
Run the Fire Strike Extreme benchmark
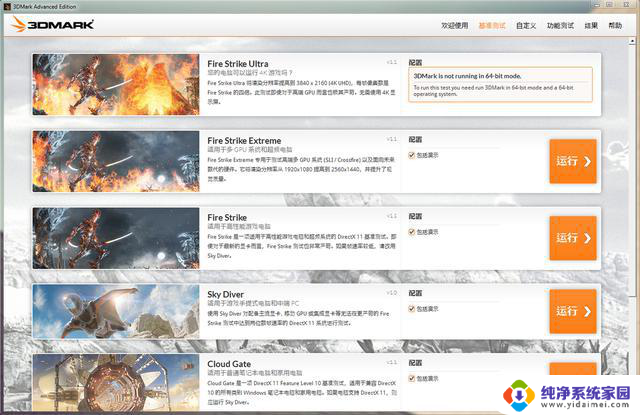pyautogui.click(x=573, y=161)
